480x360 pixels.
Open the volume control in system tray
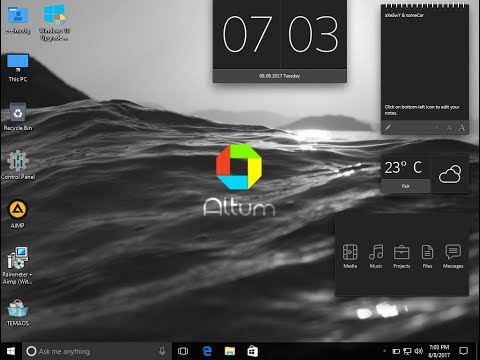419,351
